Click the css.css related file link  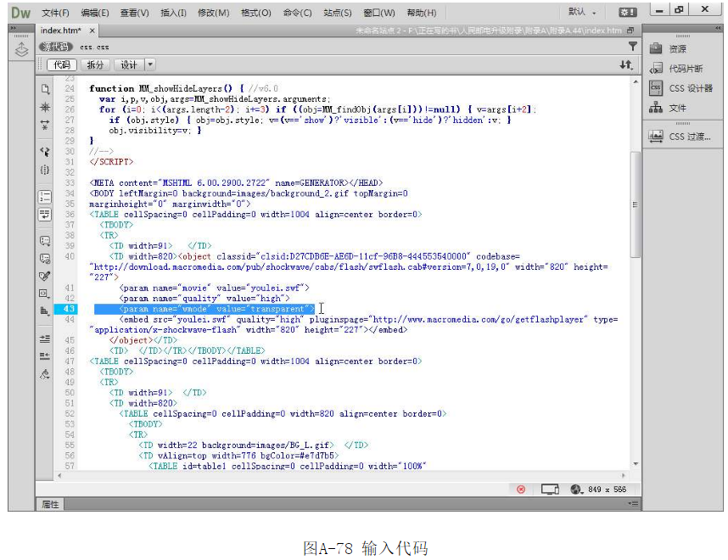(94, 48)
